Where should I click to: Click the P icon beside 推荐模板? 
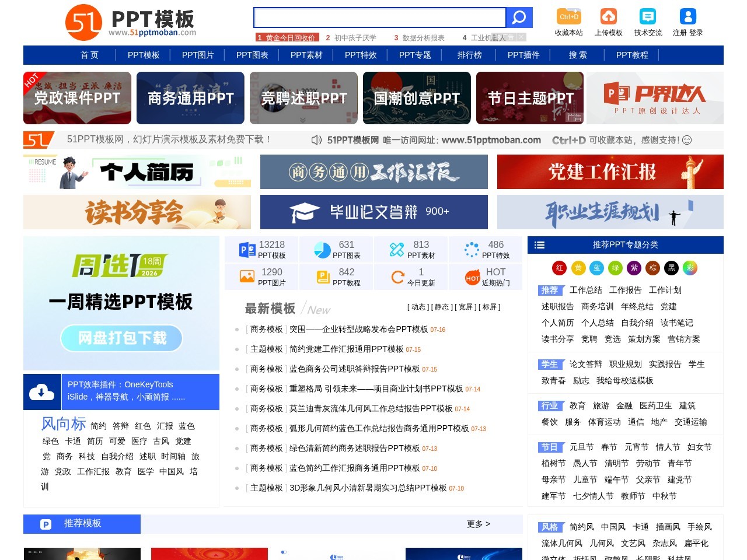pyautogui.click(x=46, y=524)
